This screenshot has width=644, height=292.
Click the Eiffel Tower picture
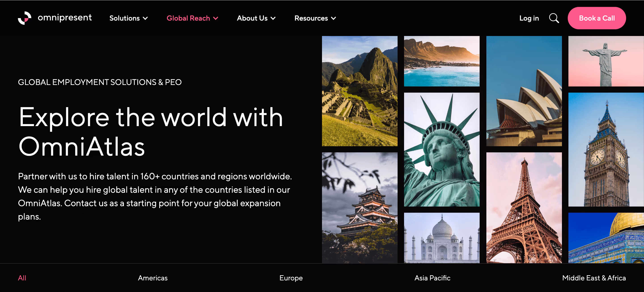pyautogui.click(x=524, y=207)
